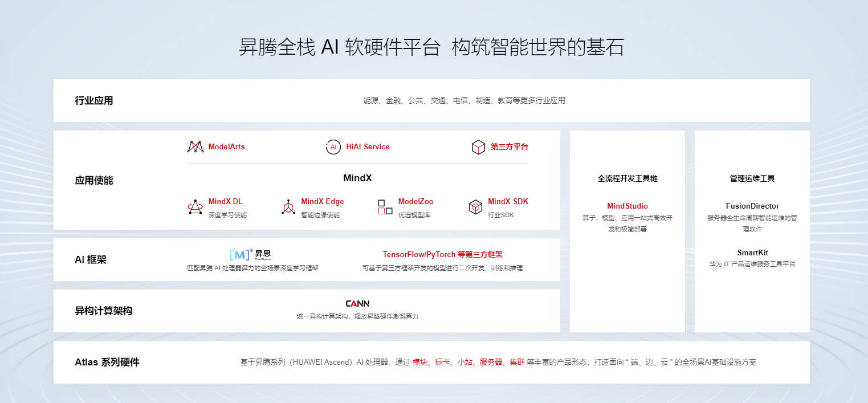Click the 匹配昇腾 AI 处理器算力 description
Image resolution: width=868 pixels, height=403 pixels.
252,268
